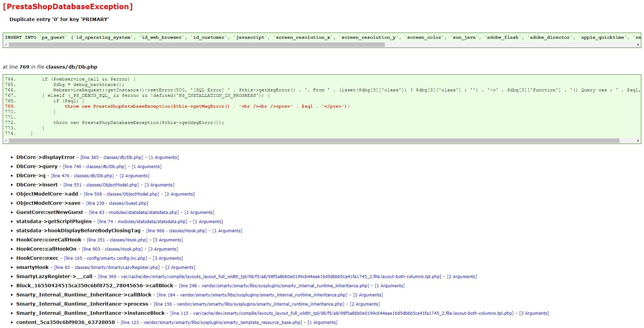
Task: Click the code box right scroll arrow
Action: point(638,141)
